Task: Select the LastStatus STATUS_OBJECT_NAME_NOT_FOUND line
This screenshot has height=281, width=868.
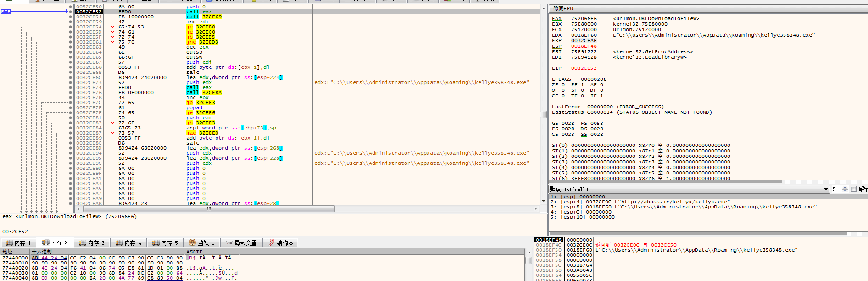Action: 632,112
